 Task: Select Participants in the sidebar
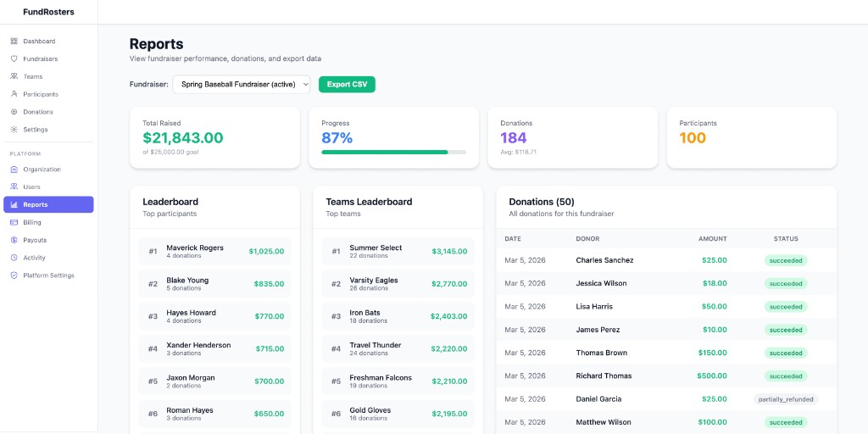[x=41, y=94]
